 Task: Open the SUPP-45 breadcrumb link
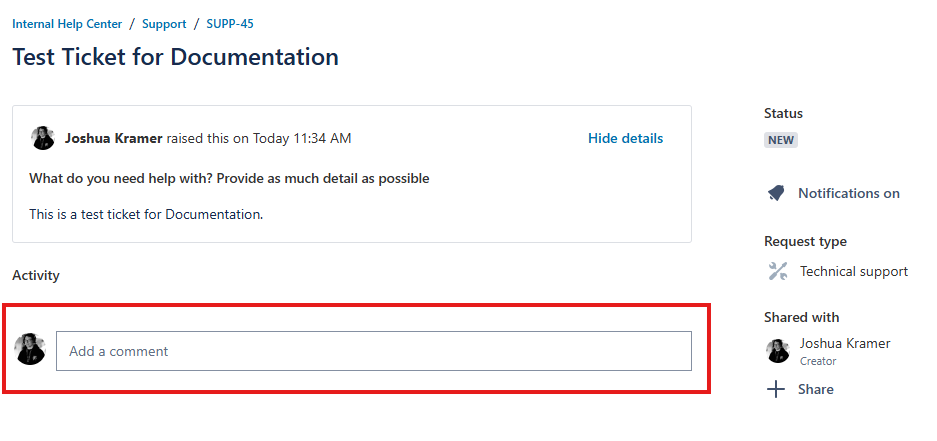pos(230,23)
